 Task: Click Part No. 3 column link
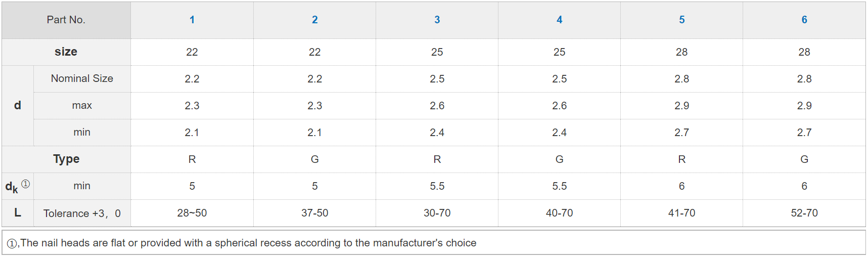click(x=437, y=20)
